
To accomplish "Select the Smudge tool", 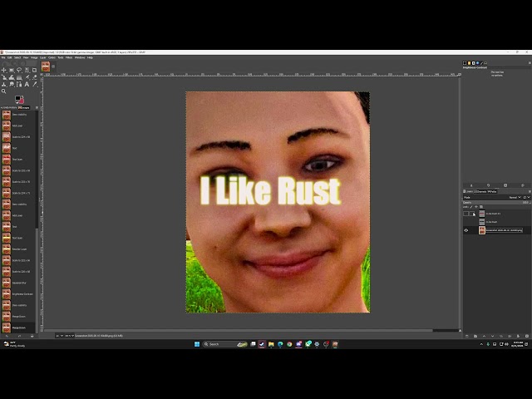I will pos(12,84).
